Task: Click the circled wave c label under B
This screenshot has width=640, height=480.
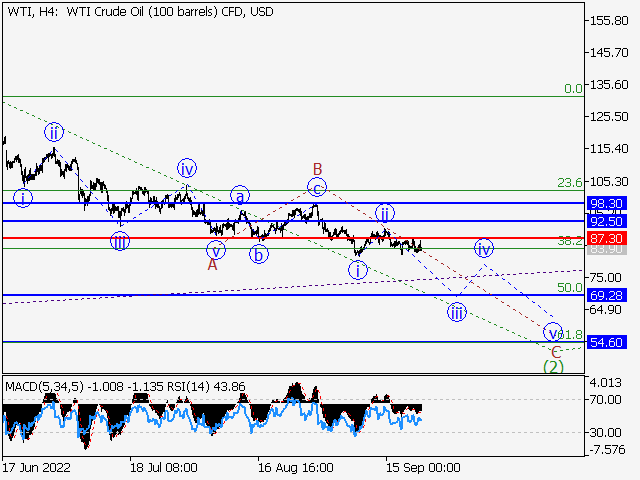Action: [x=317, y=187]
